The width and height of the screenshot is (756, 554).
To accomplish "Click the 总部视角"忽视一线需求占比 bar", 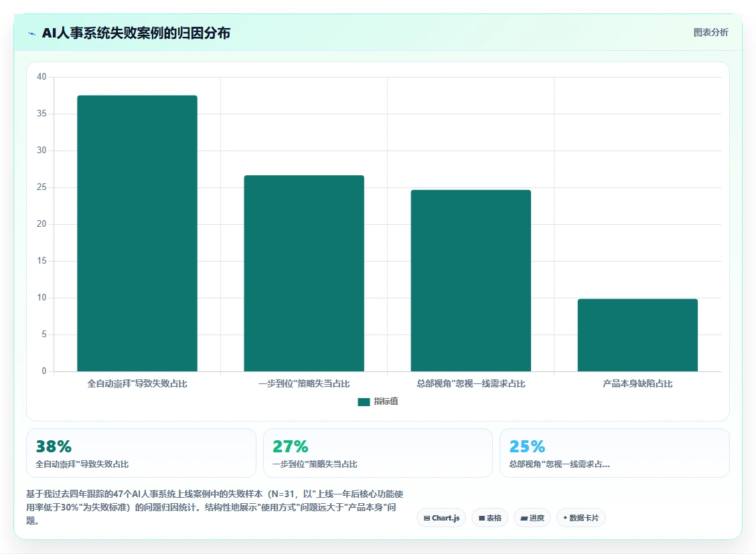I will pyautogui.click(x=471, y=280).
